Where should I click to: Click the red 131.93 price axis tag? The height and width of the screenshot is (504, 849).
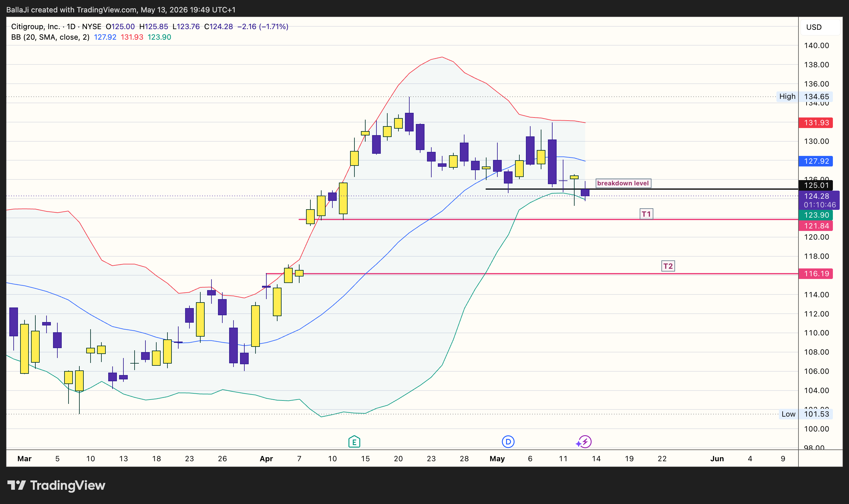[816, 123]
